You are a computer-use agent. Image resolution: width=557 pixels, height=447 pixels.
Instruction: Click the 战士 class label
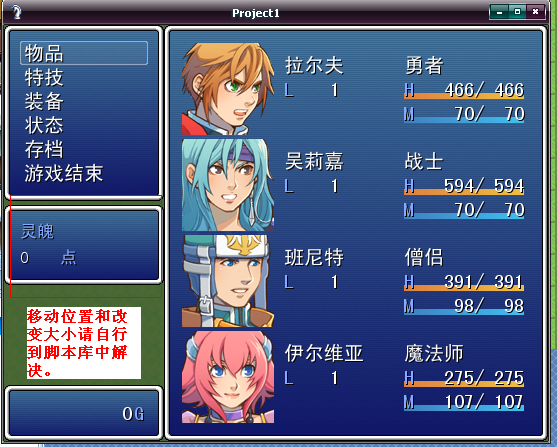click(x=424, y=162)
